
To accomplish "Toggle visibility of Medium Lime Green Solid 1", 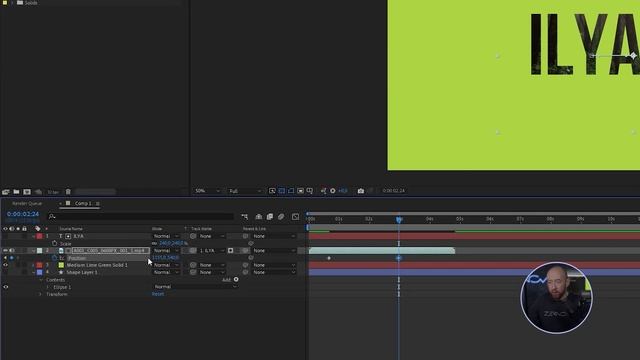I will point(5,265).
